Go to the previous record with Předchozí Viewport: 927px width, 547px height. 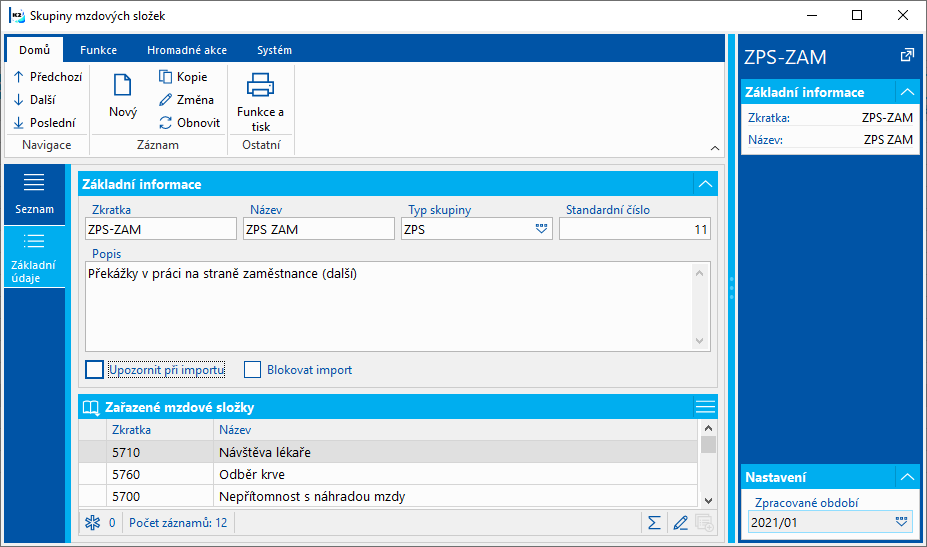coord(47,77)
